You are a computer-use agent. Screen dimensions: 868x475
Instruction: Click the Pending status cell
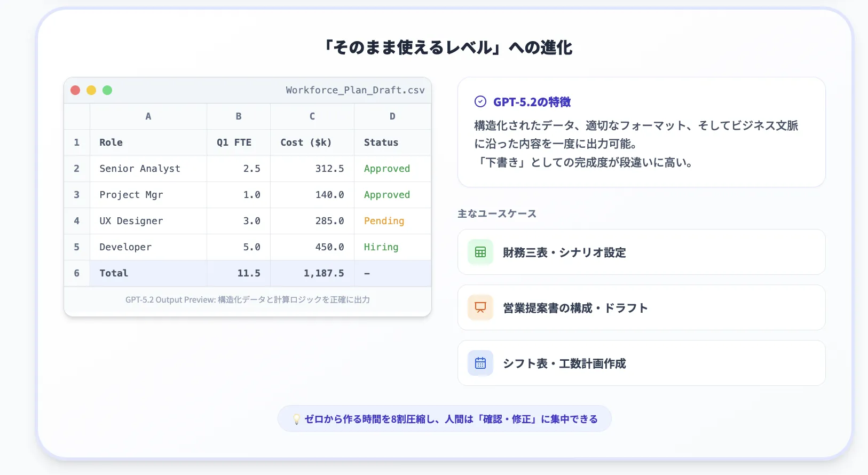[x=392, y=221]
